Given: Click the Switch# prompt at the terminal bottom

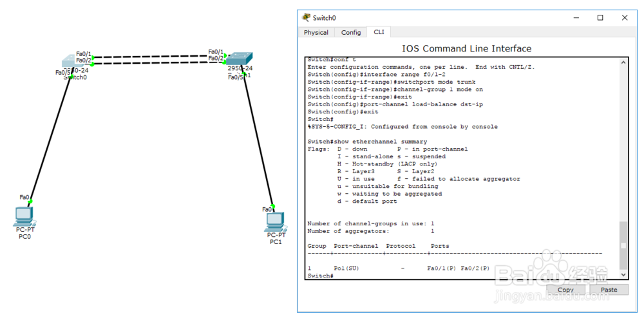Looking at the screenshot, I should click(x=320, y=276).
